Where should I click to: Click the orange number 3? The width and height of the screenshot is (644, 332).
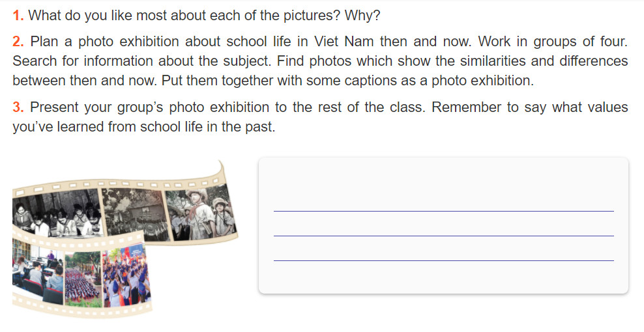[18, 107]
